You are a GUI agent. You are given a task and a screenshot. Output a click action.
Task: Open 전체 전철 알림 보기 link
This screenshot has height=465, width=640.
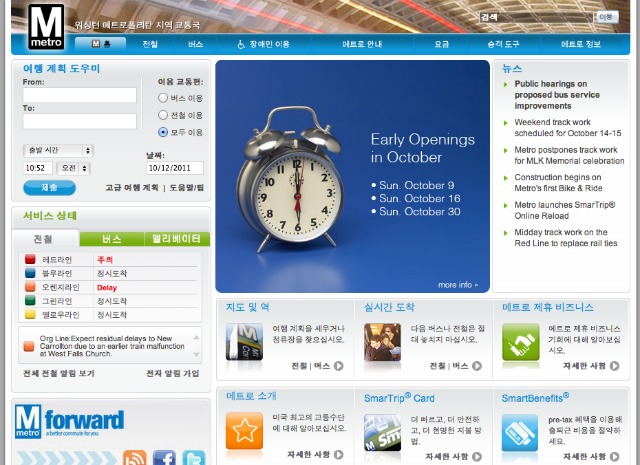tap(59, 374)
